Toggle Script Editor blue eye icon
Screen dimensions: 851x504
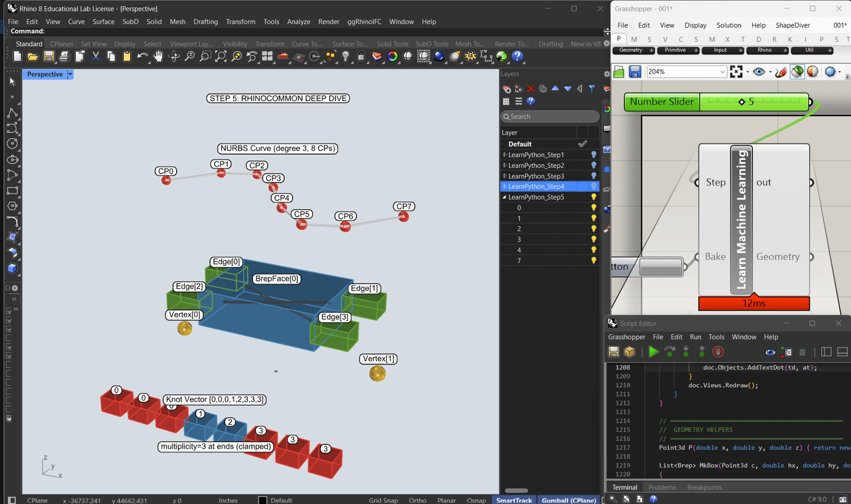click(770, 352)
